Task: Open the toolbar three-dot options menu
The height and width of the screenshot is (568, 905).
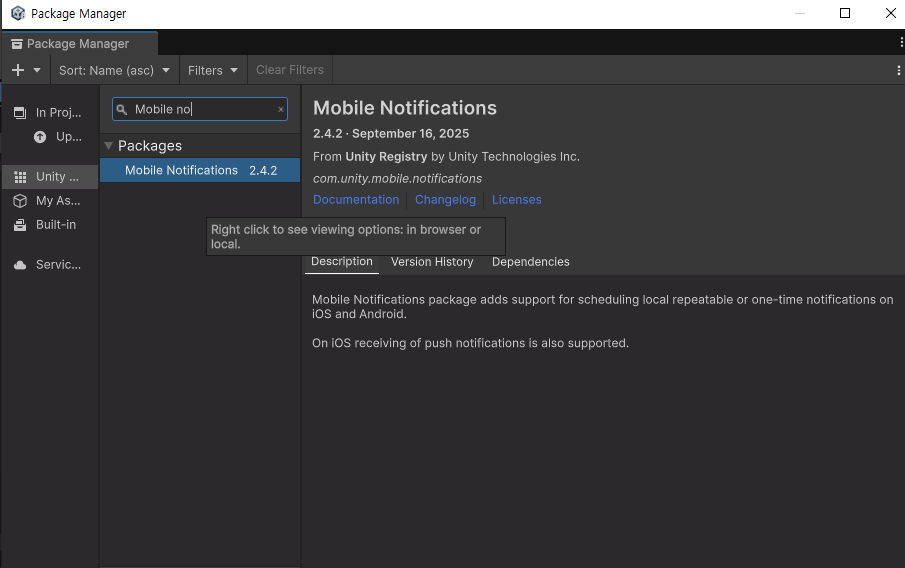Action: point(898,70)
